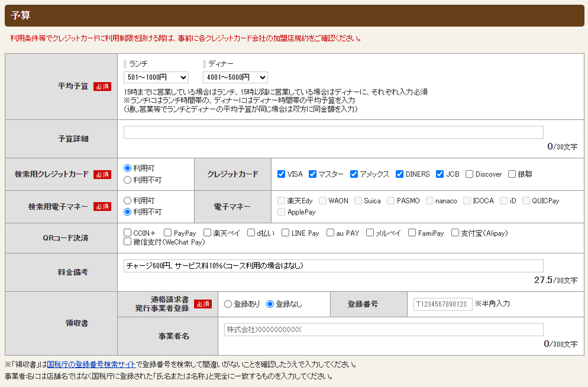The image size is (588, 387).
Task: Select 利用可 for 検索用クレジットカード
Action: click(128, 168)
